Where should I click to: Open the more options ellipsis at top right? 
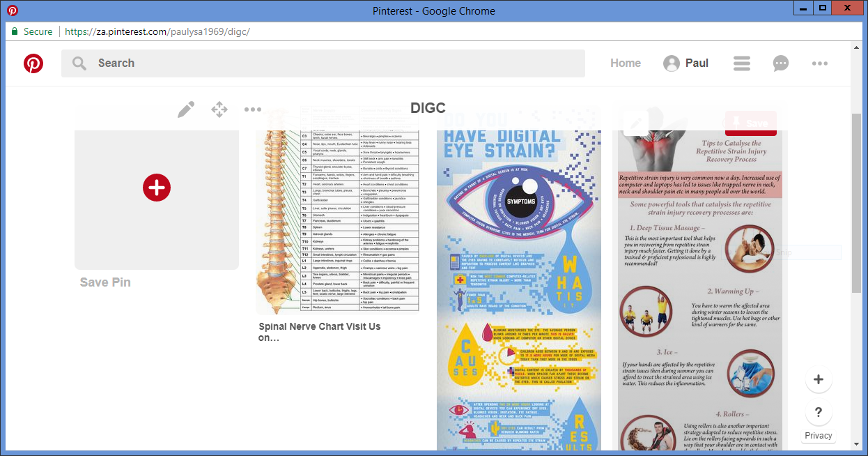819,63
